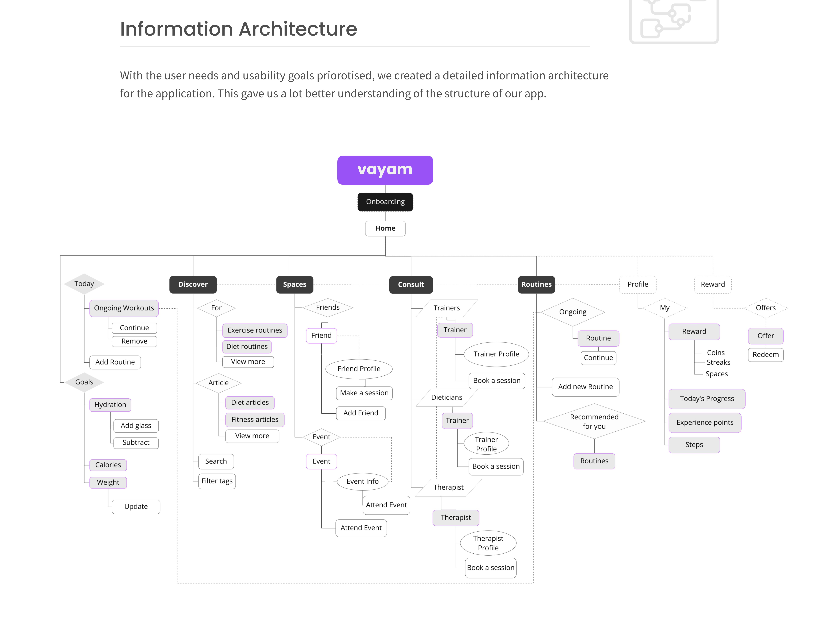Screen dimensions: 840x635
Task: Select the Fitness articles box
Action: (x=255, y=419)
